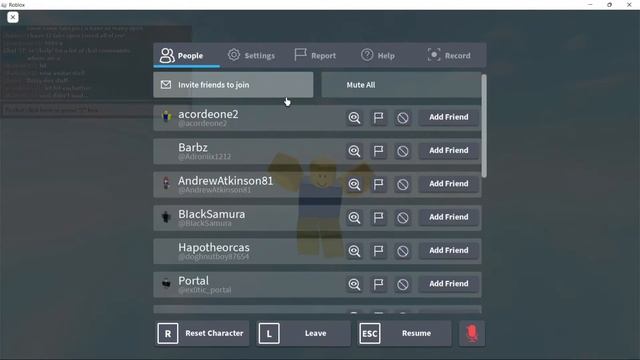The image size is (640, 360).
Task: Click the Resume button
Action: (x=404, y=333)
